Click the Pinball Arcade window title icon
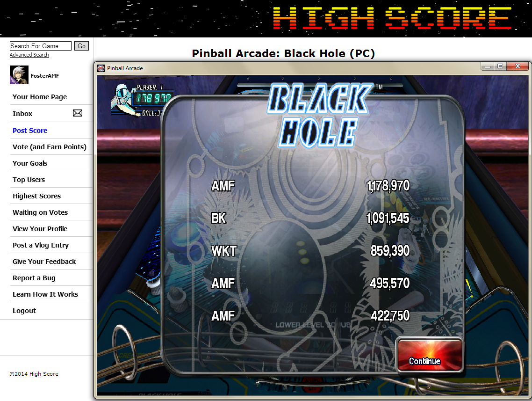The width and height of the screenshot is (532, 401). pos(101,68)
